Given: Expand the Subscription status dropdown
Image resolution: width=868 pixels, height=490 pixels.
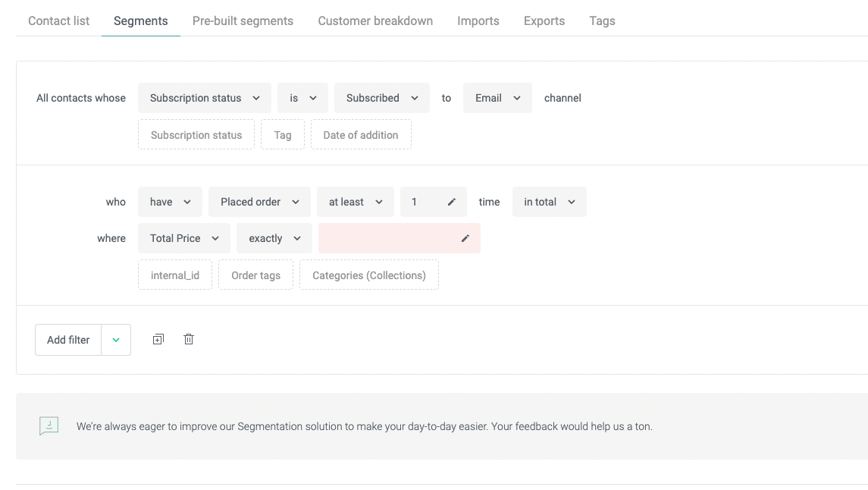Looking at the screenshot, I should point(205,98).
